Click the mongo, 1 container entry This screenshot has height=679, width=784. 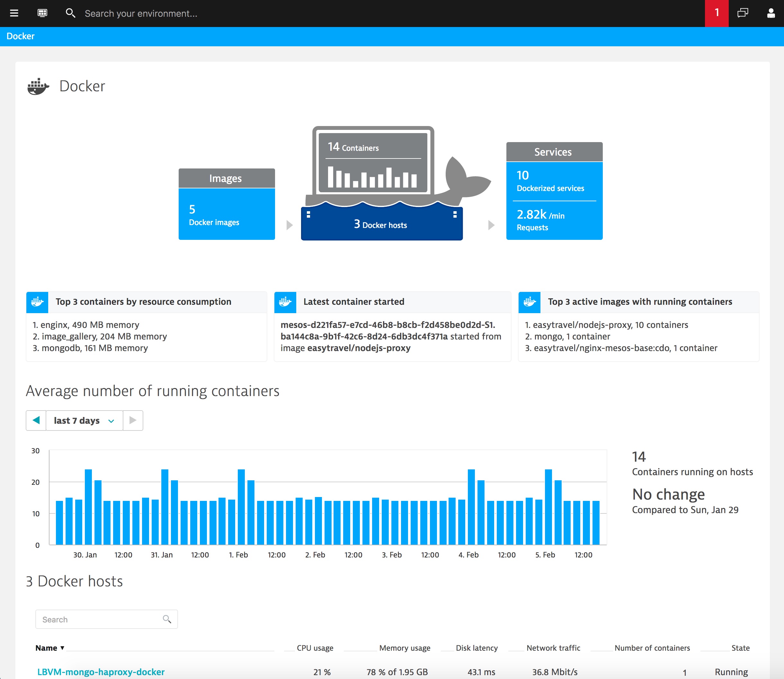[567, 337]
